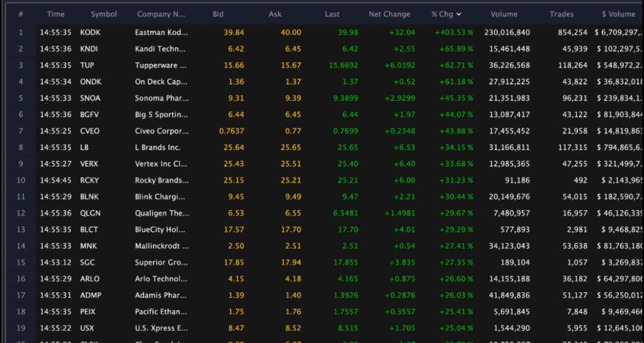
Task: Click CVEO bid price 0.7637
Action: pyautogui.click(x=231, y=131)
